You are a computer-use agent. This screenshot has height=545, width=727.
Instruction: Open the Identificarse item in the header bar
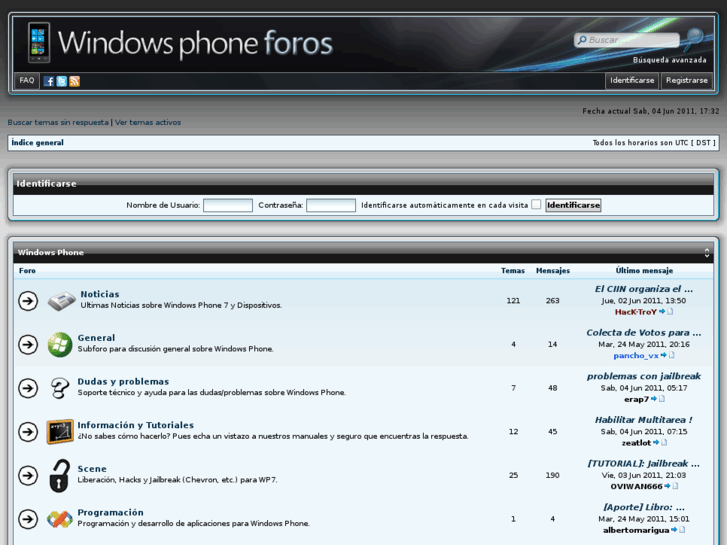tap(632, 81)
